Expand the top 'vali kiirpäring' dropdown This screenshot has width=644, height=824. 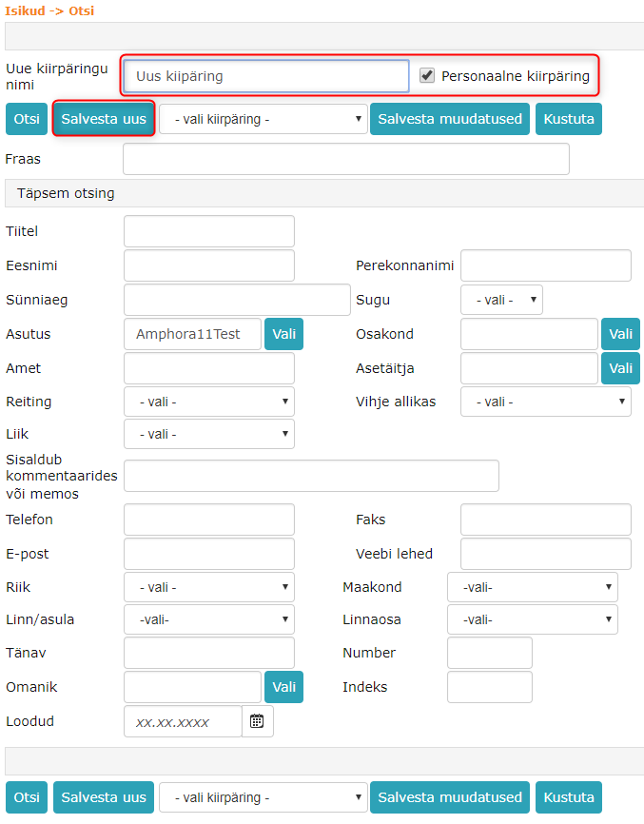[x=263, y=119]
